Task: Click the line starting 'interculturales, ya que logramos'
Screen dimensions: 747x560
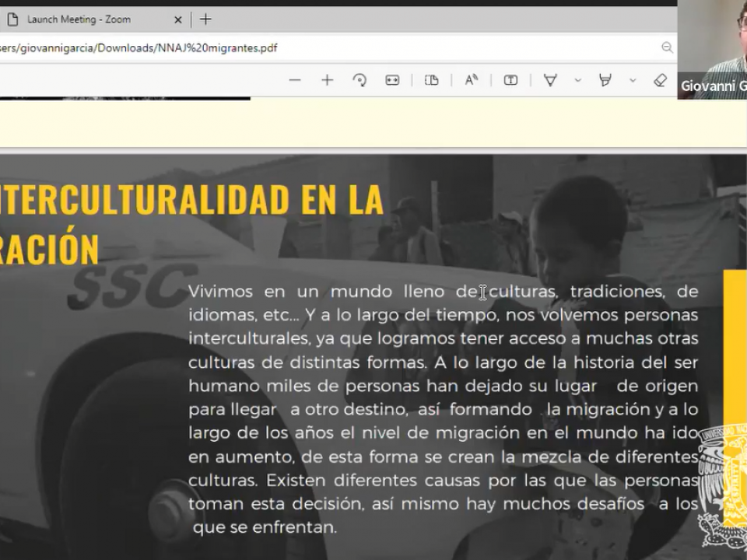Action: pos(443,338)
